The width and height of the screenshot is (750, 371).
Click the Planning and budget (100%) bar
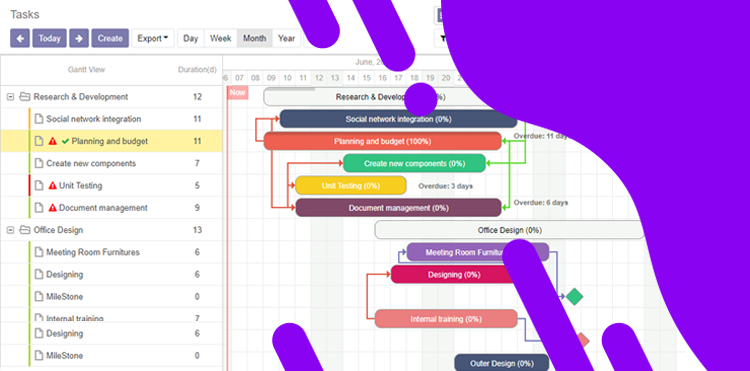[x=382, y=142]
